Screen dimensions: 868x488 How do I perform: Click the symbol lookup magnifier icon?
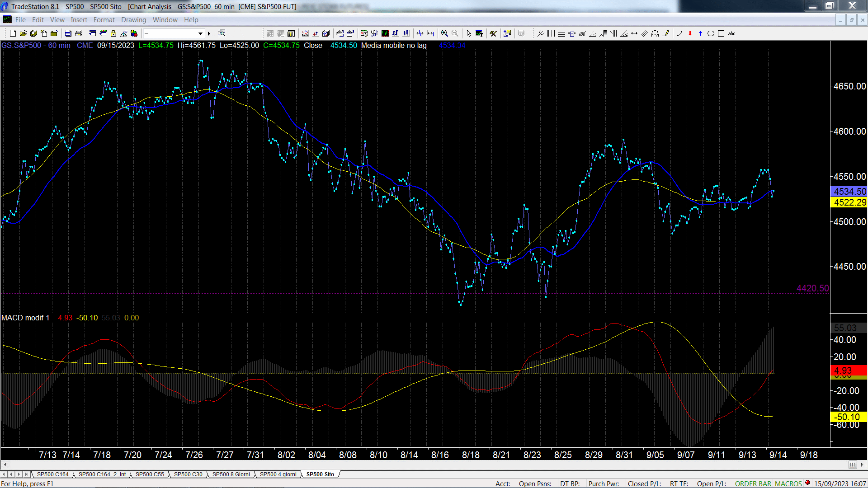point(222,33)
